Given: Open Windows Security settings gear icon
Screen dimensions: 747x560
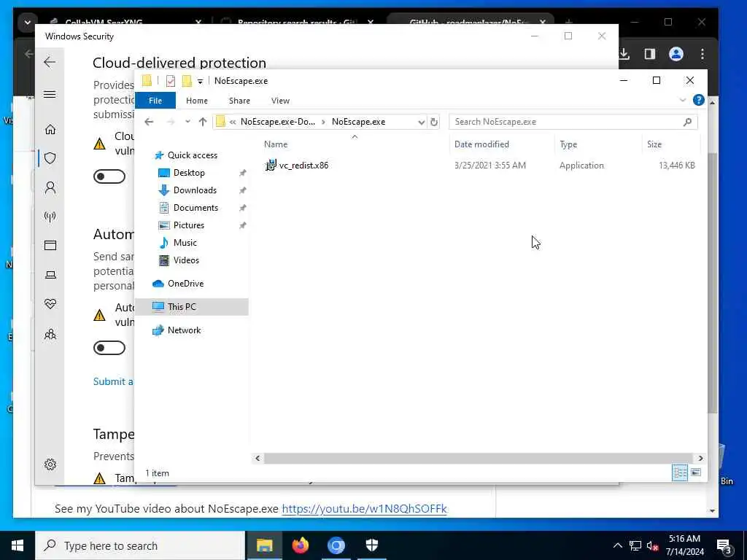Looking at the screenshot, I should point(50,464).
